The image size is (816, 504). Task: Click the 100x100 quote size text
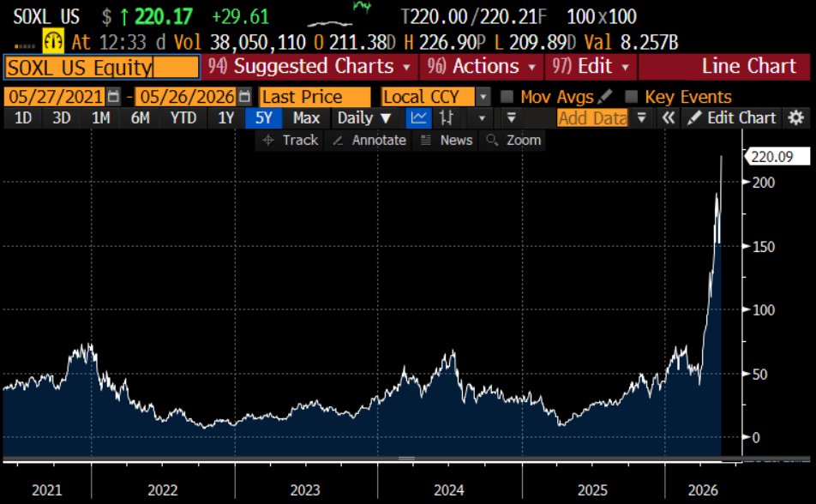tap(602, 16)
